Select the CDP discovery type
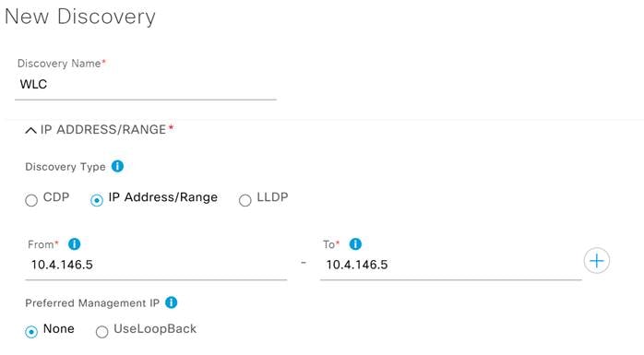The width and height of the screenshot is (644, 355). (x=31, y=200)
